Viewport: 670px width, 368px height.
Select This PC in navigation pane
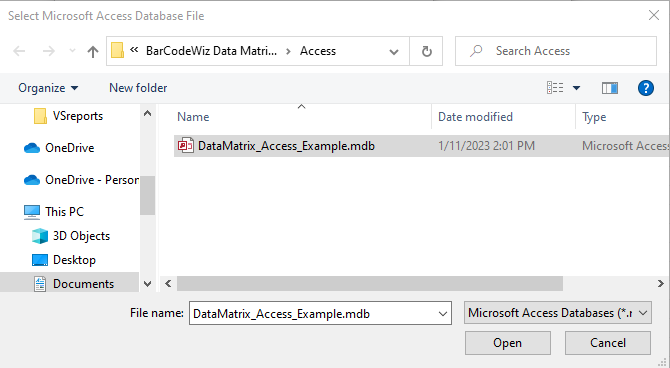pyautogui.click(x=65, y=212)
